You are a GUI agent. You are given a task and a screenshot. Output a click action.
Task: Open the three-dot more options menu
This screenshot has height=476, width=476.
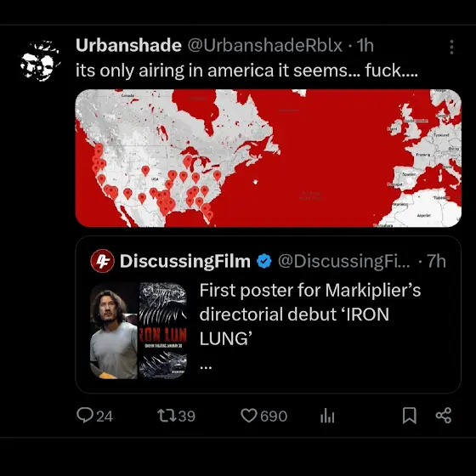coord(451,47)
